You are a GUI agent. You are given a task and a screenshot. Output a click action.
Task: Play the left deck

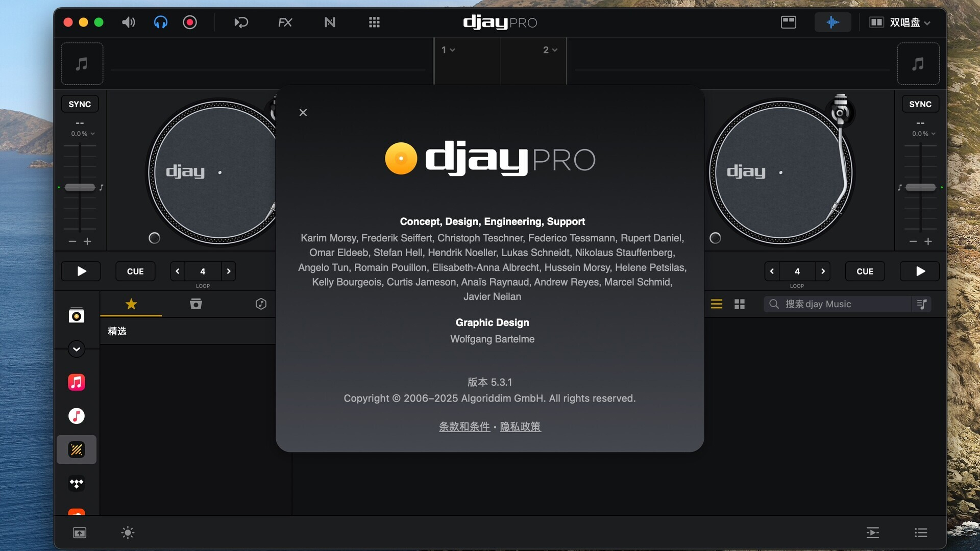[81, 271]
